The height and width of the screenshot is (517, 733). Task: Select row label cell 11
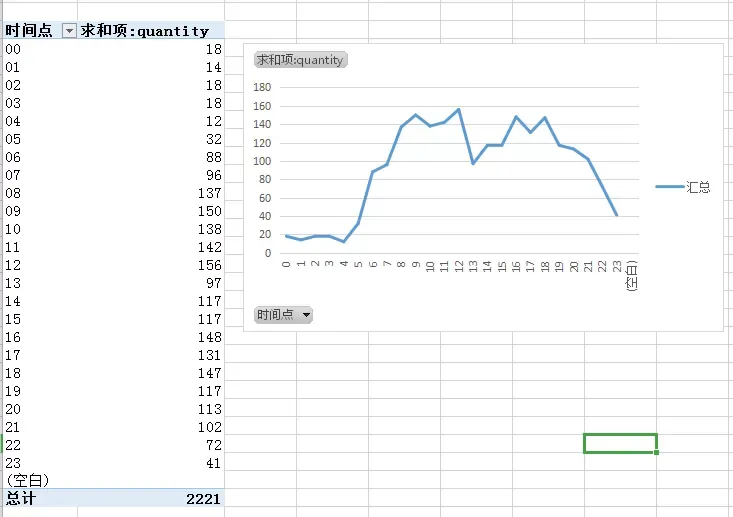tap(41, 247)
